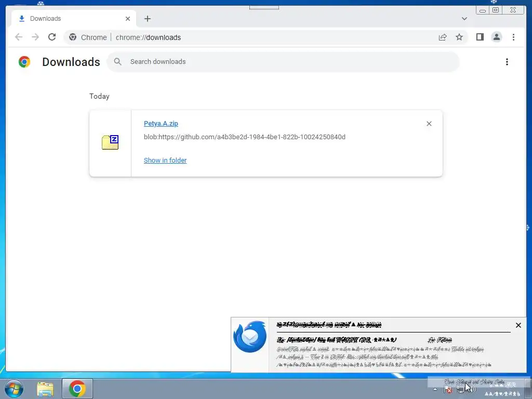Screen dimensions: 532x399
Task: Select the Downloads browser tab
Action: [74, 19]
